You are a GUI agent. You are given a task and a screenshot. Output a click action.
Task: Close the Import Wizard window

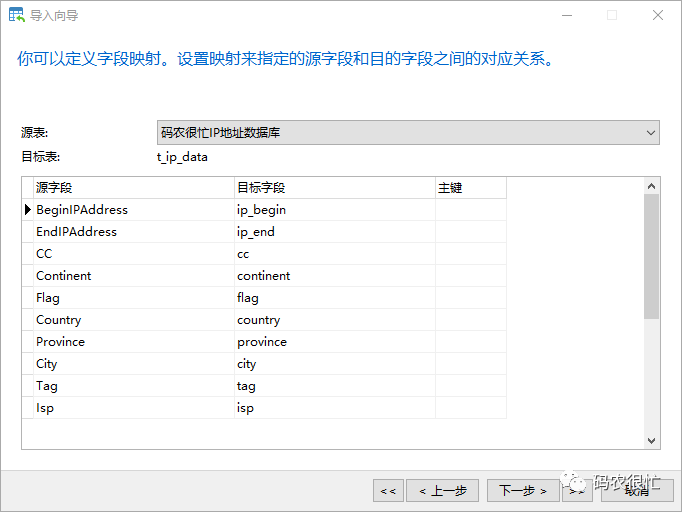point(658,15)
